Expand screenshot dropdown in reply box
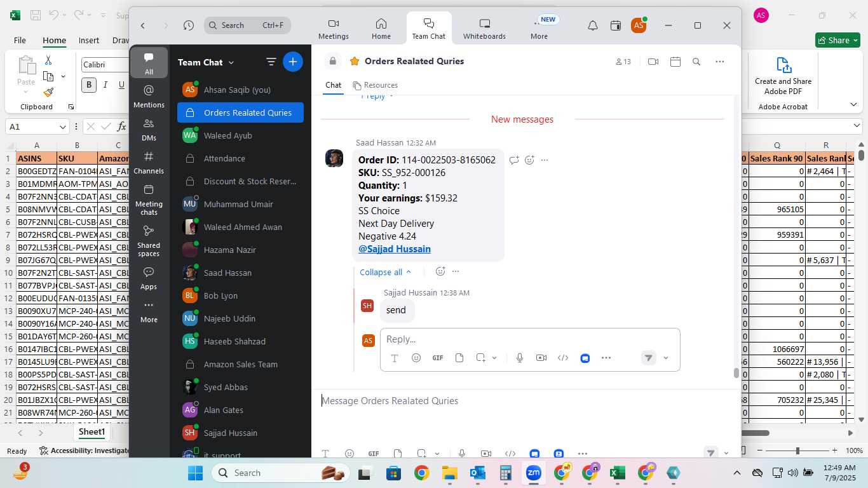The width and height of the screenshot is (868, 488). coord(494,358)
